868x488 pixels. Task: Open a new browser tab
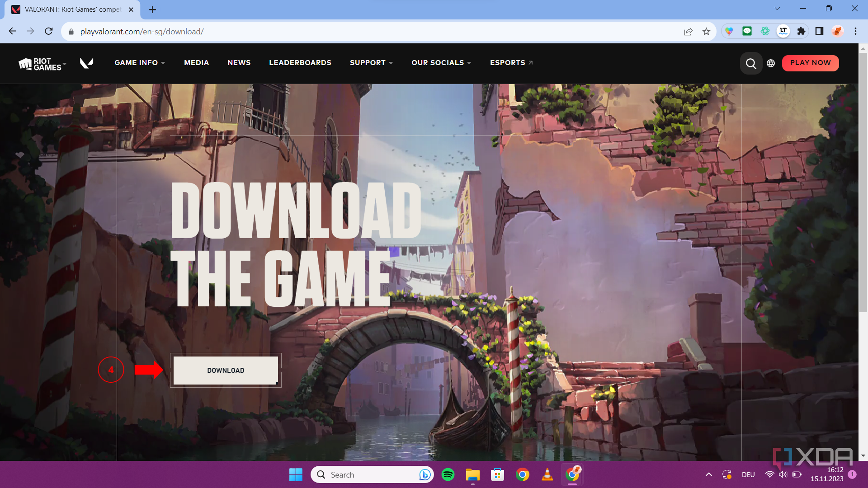click(152, 9)
